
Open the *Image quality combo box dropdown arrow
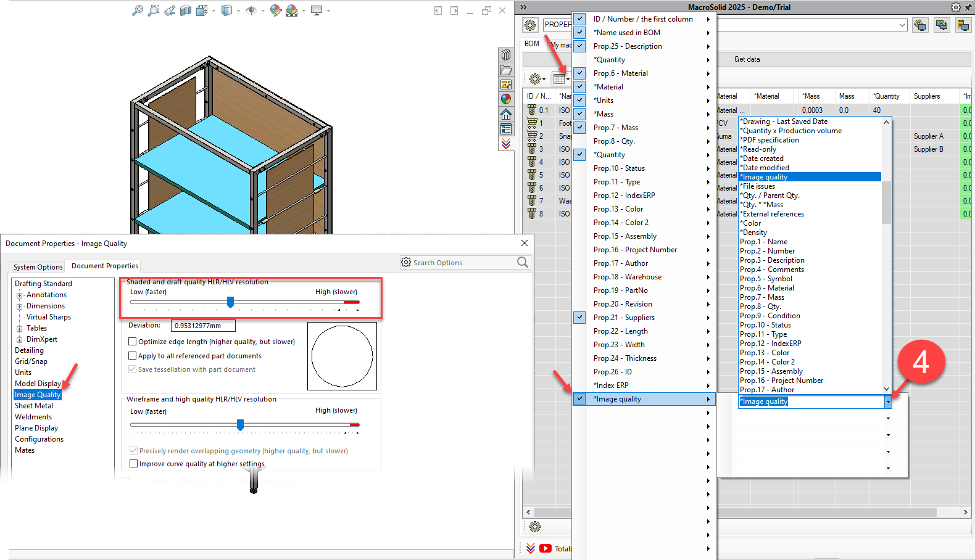(x=888, y=401)
